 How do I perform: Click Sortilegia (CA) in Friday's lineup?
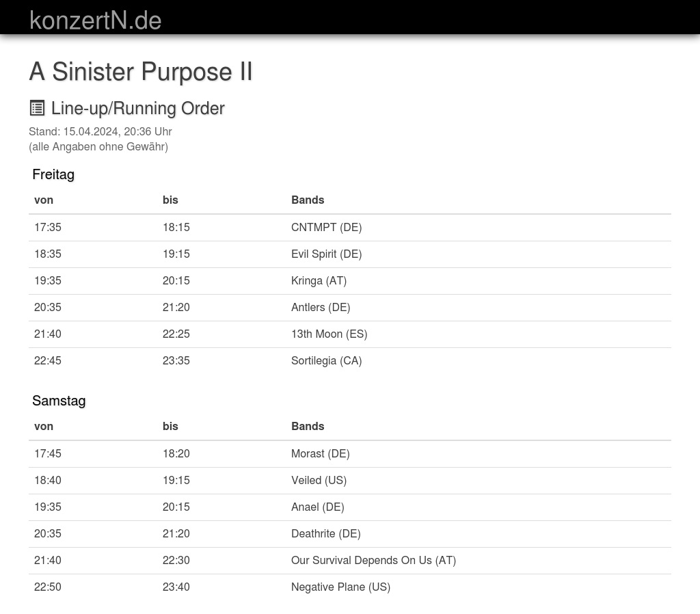pyautogui.click(x=326, y=360)
